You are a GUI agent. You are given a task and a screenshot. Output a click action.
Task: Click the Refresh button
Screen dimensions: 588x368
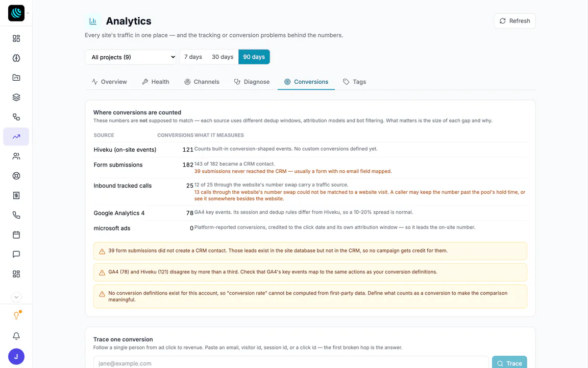click(514, 21)
